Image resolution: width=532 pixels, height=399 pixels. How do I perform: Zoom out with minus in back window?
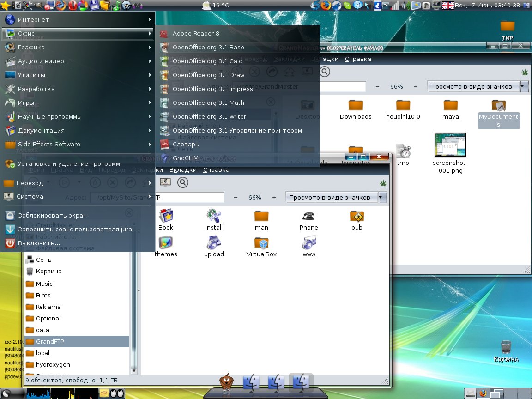point(377,86)
